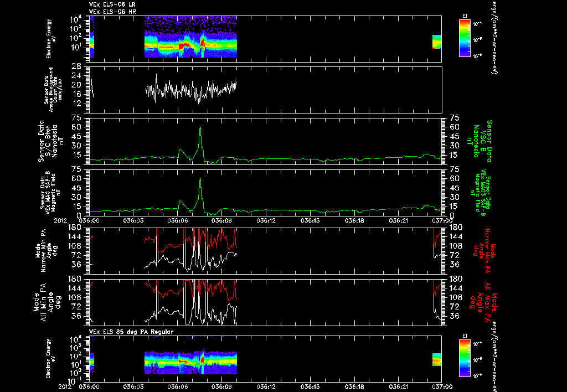Click the bottom spectrogram's rainbow color bar
The height and width of the screenshot is (392, 567).
tap(465, 358)
